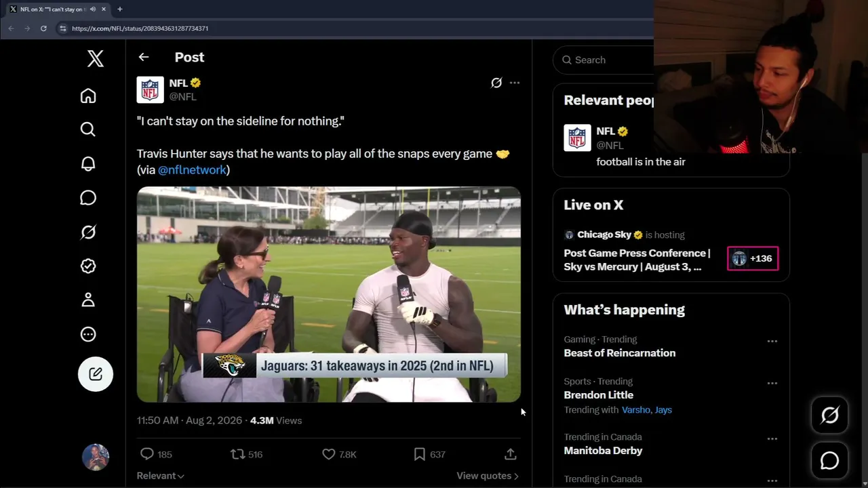Go back using the Post header arrow
Screen dimensions: 868x488
point(144,58)
